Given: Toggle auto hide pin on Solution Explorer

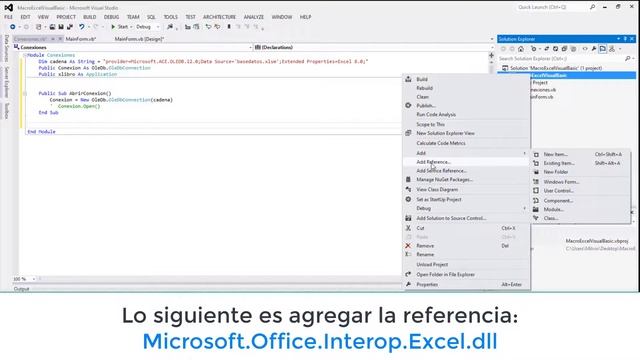Looking at the screenshot, I should tap(625, 39).
